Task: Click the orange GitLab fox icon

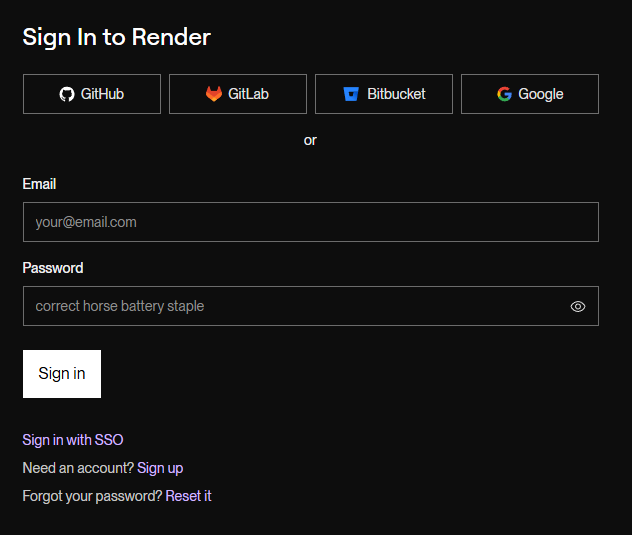Action: [x=214, y=94]
